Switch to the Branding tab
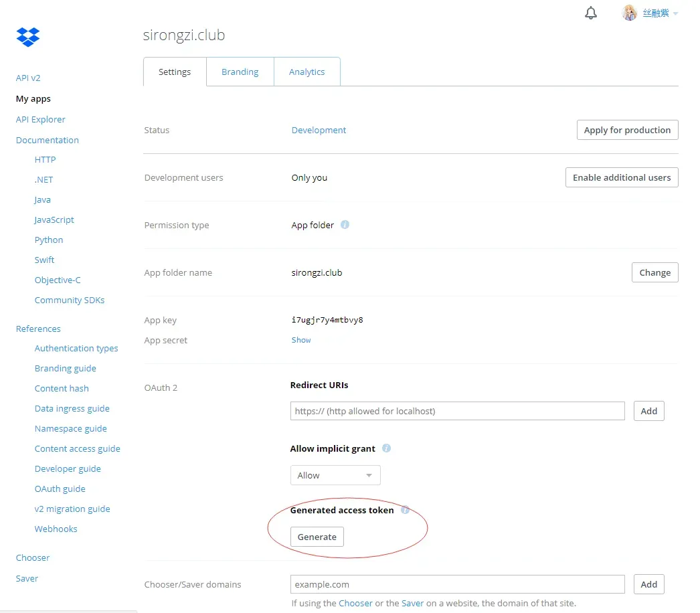 (240, 72)
